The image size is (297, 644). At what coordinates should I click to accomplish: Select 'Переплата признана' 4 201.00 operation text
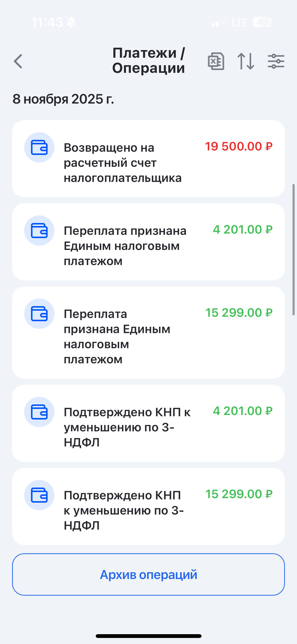[x=125, y=246]
